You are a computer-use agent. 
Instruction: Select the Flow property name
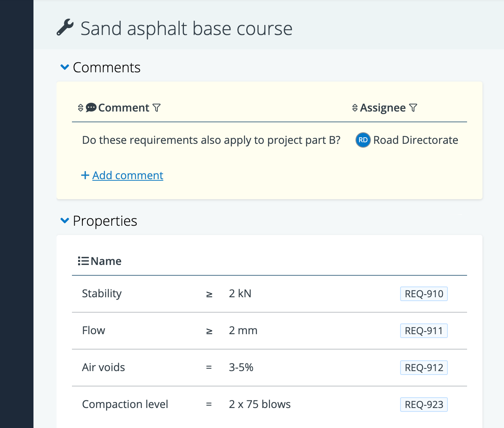tap(93, 331)
